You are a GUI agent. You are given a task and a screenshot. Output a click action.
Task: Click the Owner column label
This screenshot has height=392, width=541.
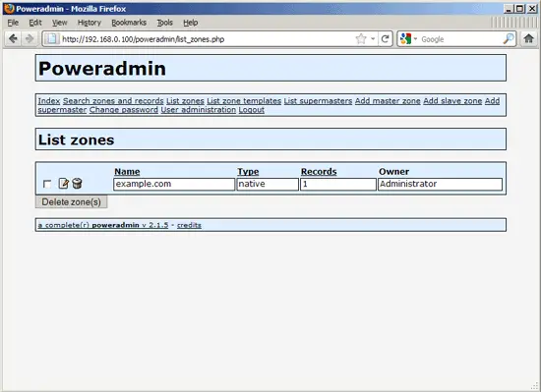(x=394, y=172)
